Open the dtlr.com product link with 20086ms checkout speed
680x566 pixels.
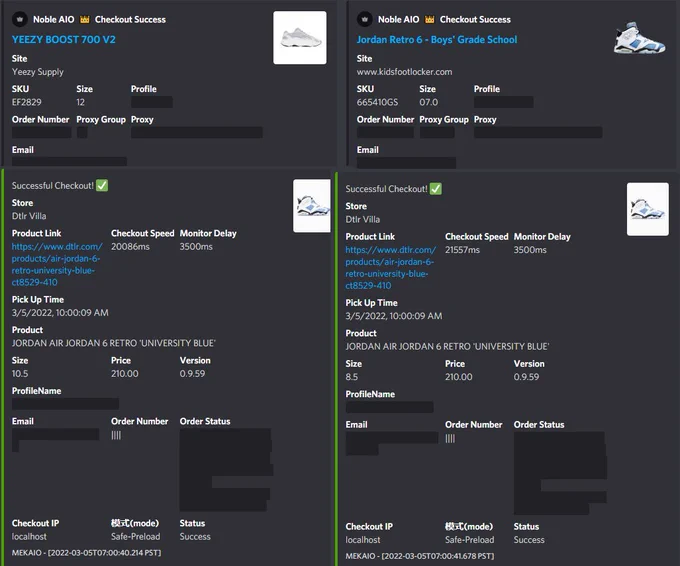[x=57, y=264]
